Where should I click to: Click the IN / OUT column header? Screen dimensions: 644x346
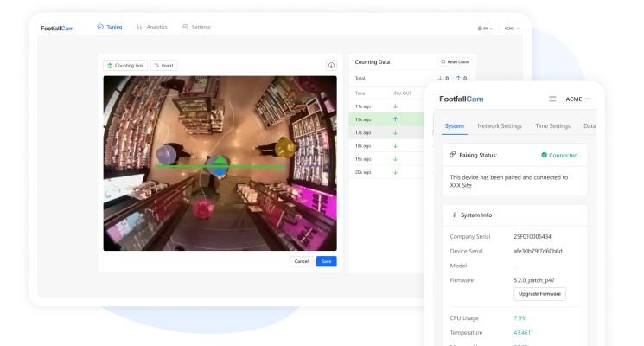(402, 93)
